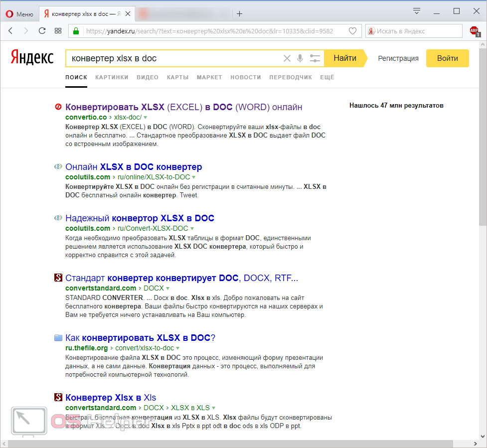Click the Adblock Plus extension icon
Image resolution: width=487 pixels, height=448 pixels.
click(x=474, y=31)
